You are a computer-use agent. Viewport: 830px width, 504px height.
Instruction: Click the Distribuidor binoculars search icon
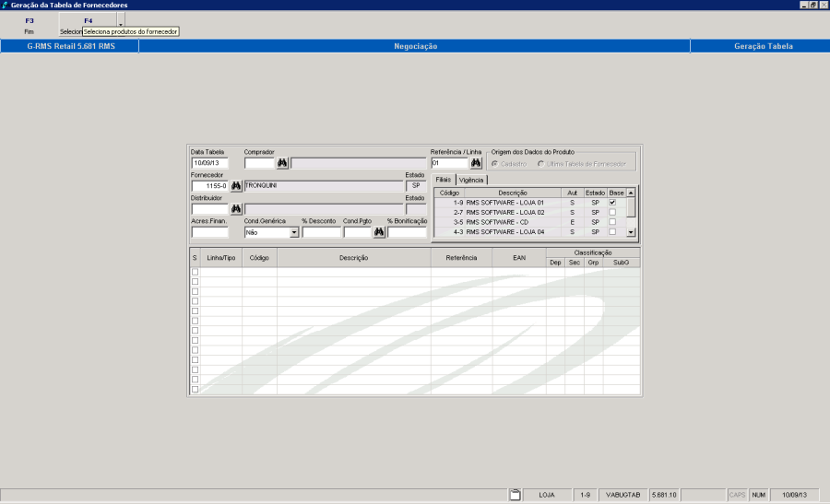pos(236,209)
